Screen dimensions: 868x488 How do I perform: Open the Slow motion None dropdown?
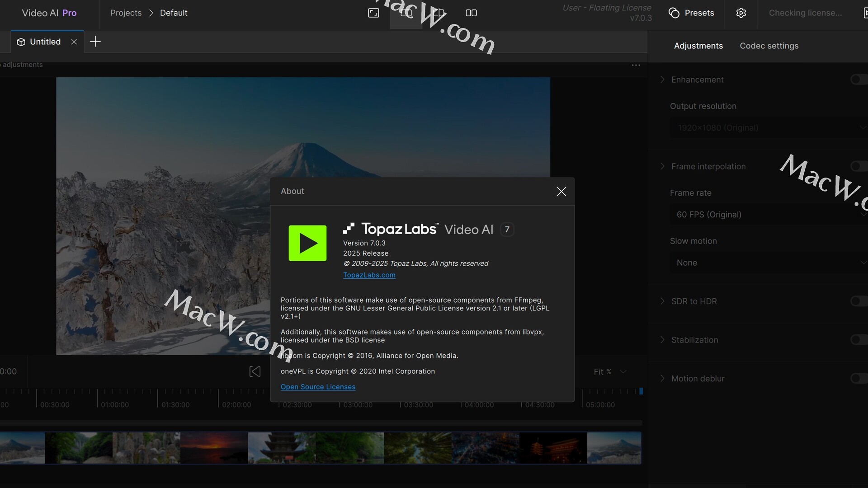click(769, 263)
